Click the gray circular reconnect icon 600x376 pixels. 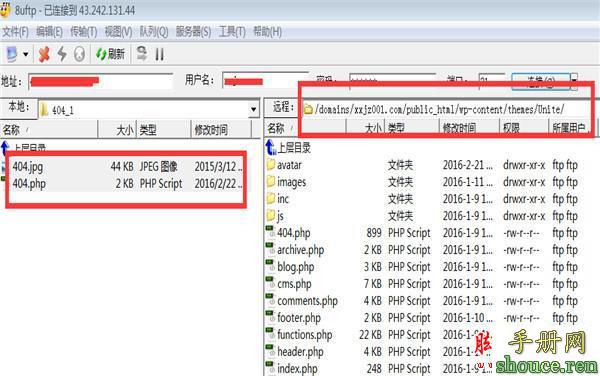(79, 54)
